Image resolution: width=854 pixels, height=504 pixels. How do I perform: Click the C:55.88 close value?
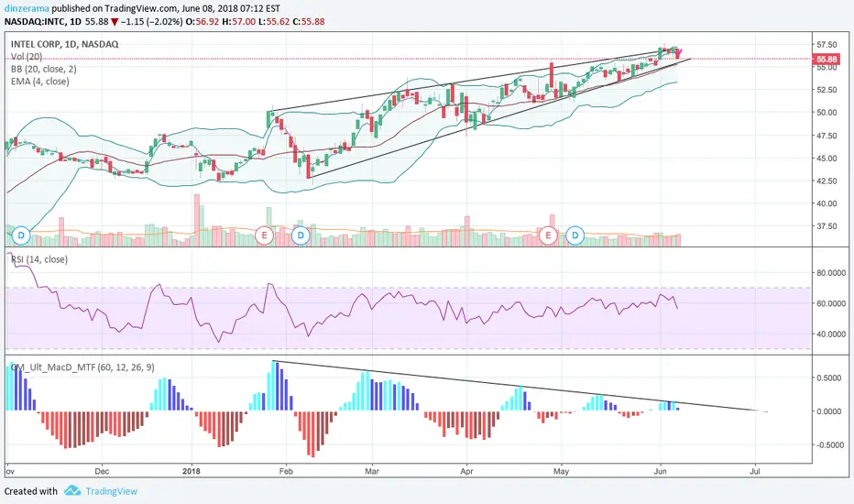tap(308, 22)
